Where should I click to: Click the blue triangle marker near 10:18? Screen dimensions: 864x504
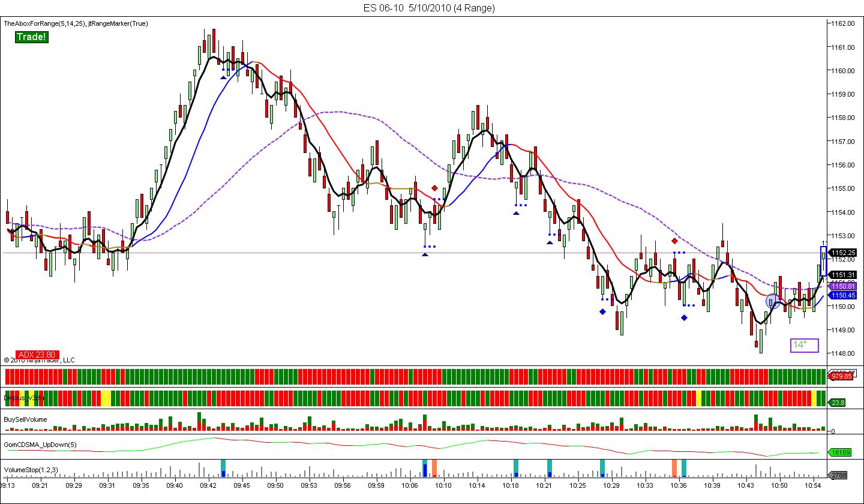[x=516, y=213]
